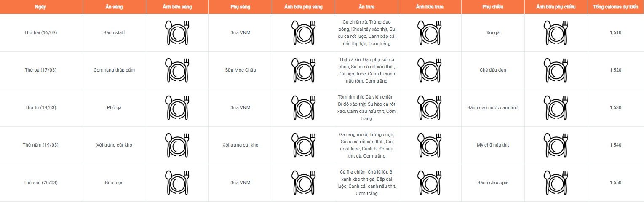Screen dimensions: 644x203
Task: Click Thursday's afternoon snack photo icon
Action: point(556,145)
